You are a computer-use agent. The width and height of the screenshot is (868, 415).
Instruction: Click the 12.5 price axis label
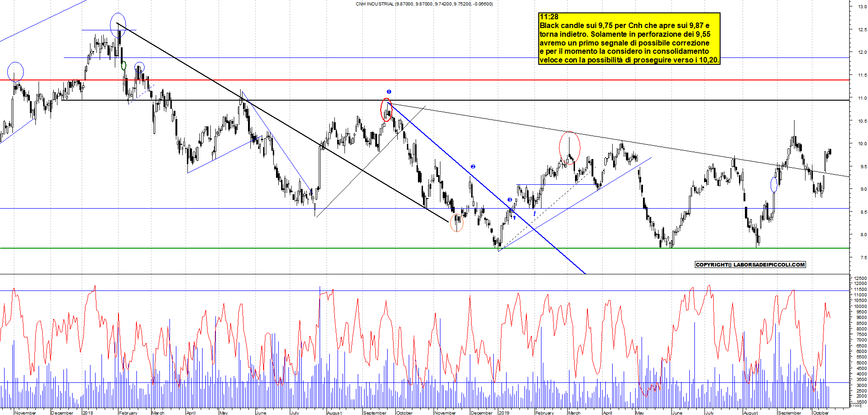pos(862,30)
